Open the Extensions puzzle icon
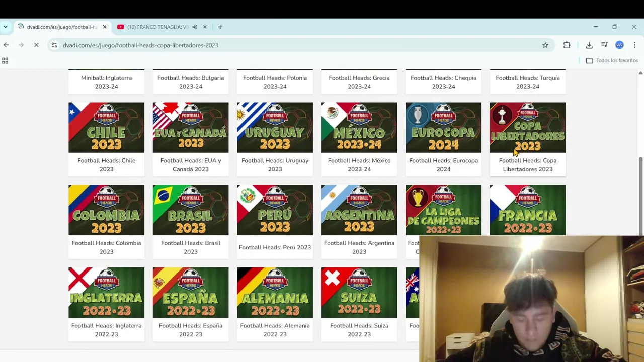The image size is (644, 362). [x=567, y=45]
